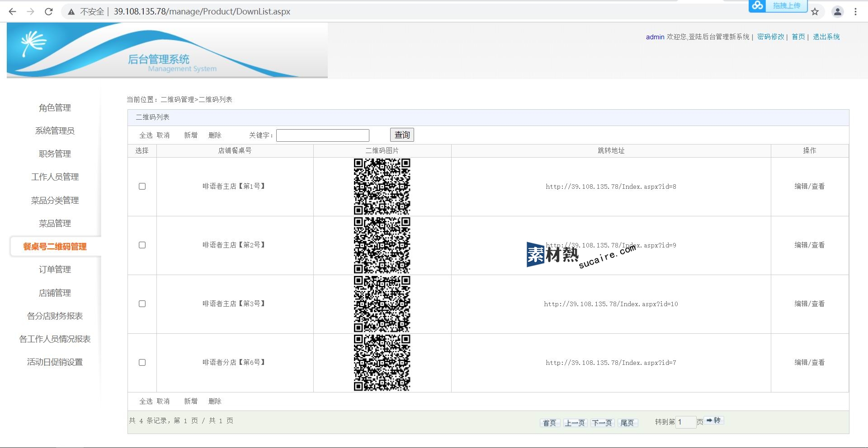Click the 啡语者主店【第1号】 cell

235,186
